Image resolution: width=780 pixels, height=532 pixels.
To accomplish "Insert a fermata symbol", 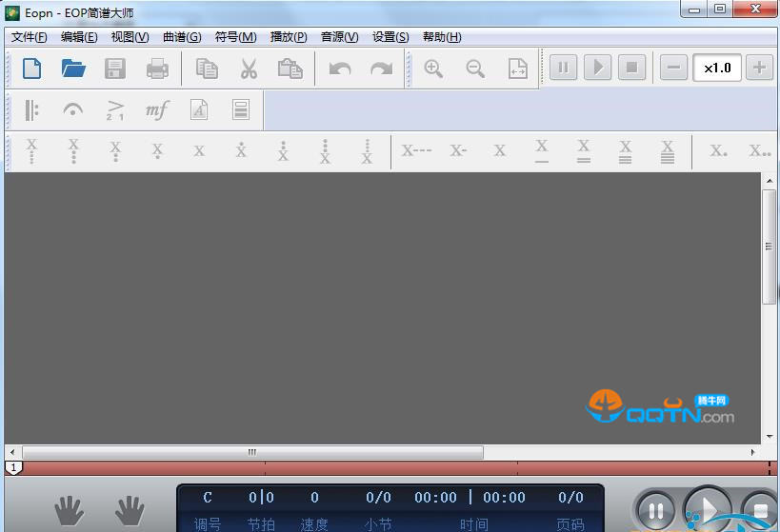I will tap(73, 110).
